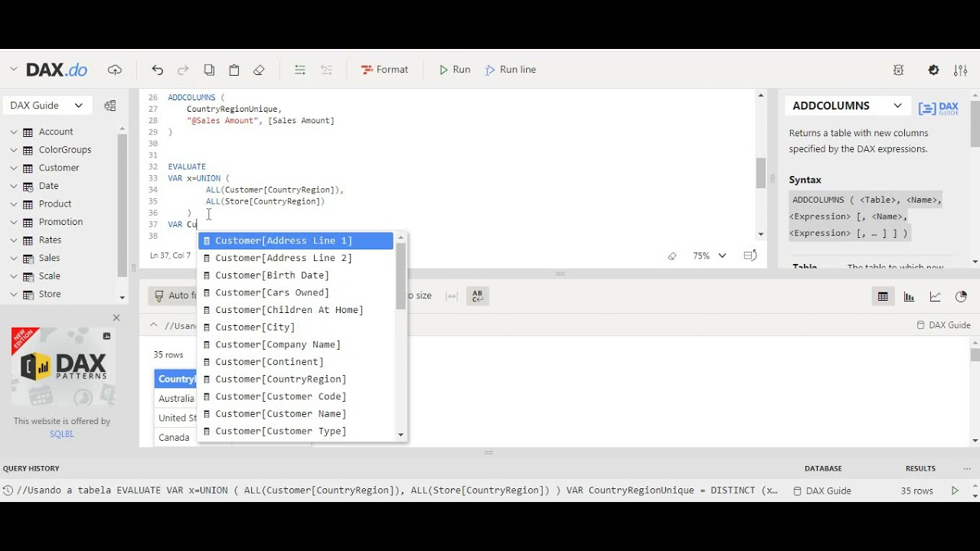This screenshot has height=551, width=980.
Task: Pick Customer[Company Name] from autocomplete
Action: pos(296,344)
